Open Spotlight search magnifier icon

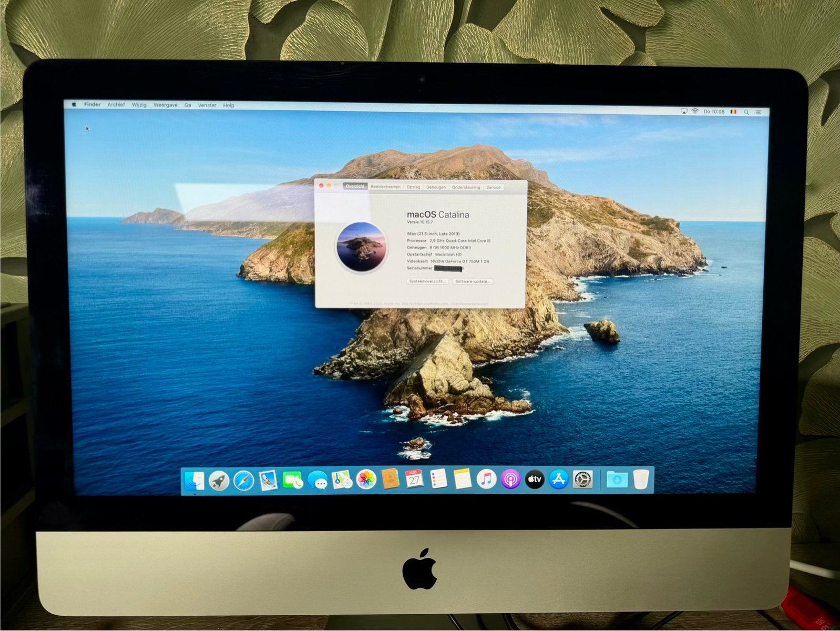pos(746,112)
